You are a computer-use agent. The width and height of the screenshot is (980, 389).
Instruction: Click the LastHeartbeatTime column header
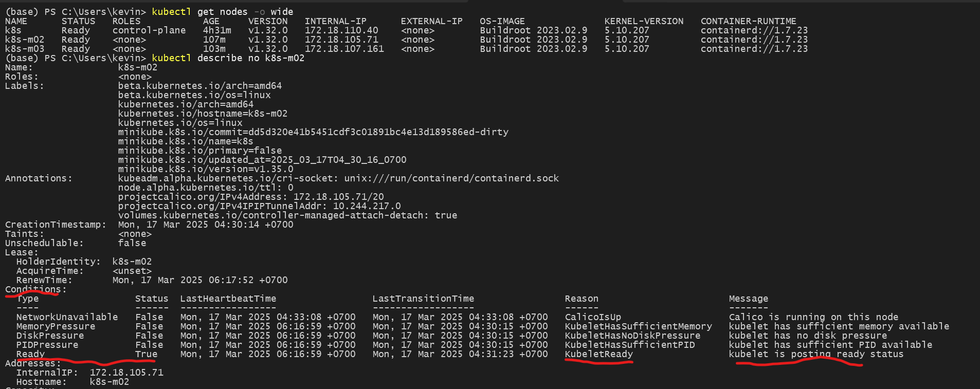click(228, 299)
